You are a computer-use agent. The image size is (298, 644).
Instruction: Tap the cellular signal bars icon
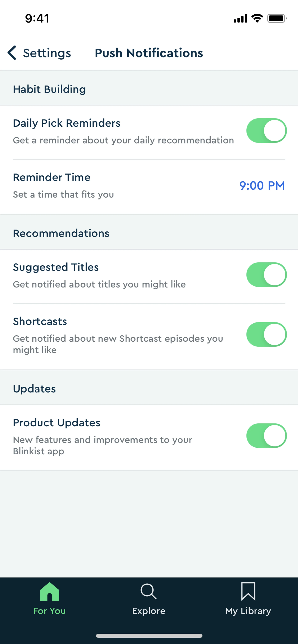(x=240, y=19)
